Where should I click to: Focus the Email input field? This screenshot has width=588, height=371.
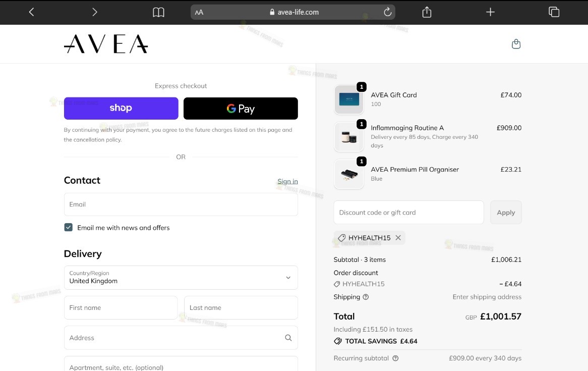coord(181,204)
